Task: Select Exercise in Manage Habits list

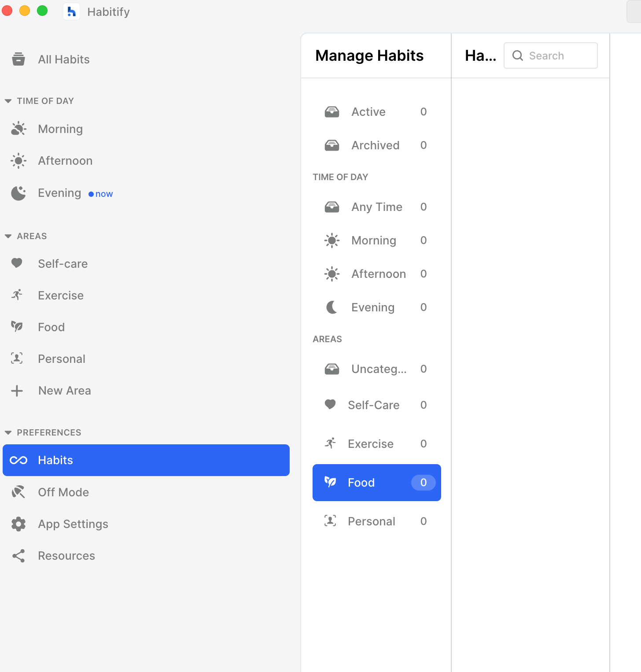Action: pyautogui.click(x=377, y=444)
